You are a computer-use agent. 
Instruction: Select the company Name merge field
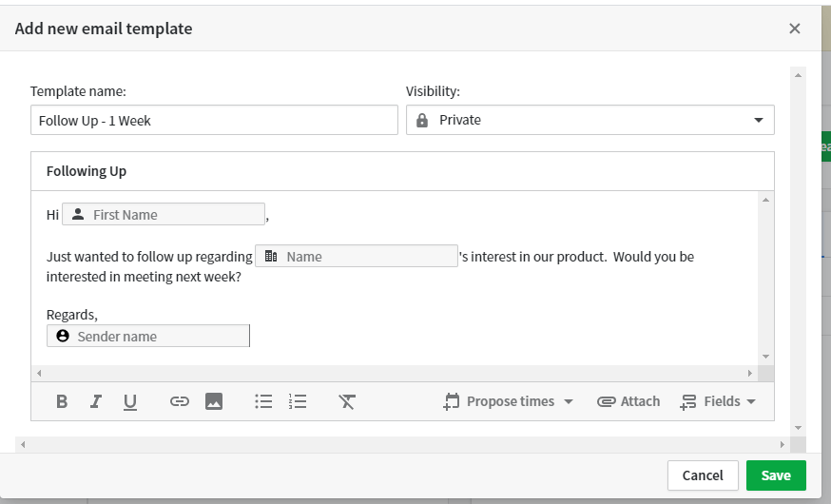(x=357, y=256)
